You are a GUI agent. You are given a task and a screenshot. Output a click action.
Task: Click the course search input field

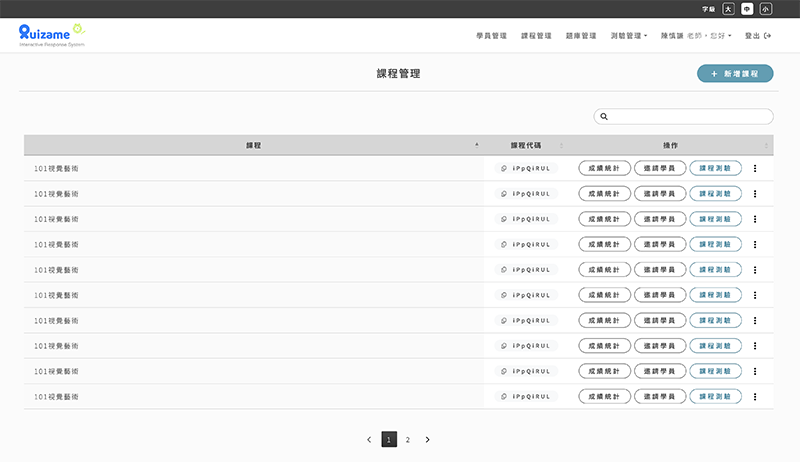coord(689,117)
